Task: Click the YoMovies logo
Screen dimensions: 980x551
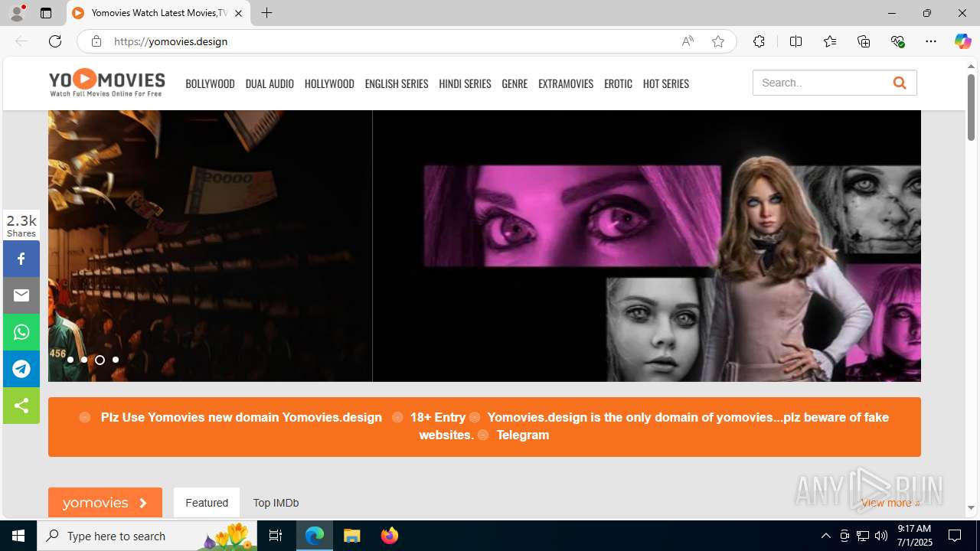Action: click(106, 83)
